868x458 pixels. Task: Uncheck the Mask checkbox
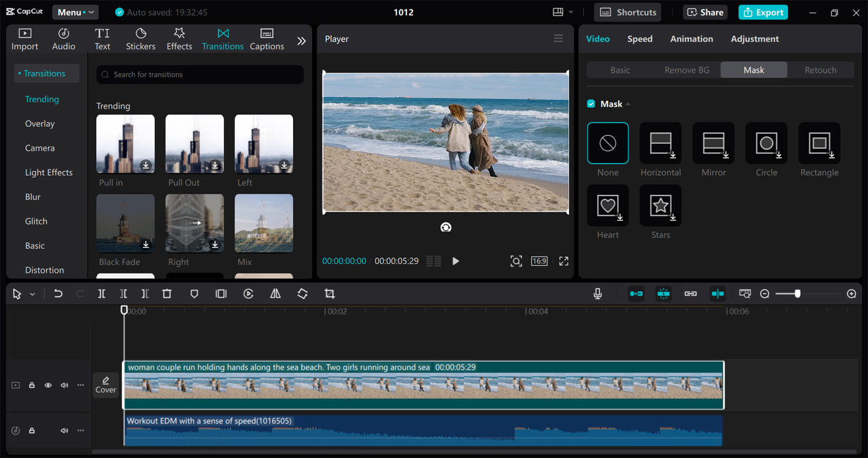pos(591,104)
